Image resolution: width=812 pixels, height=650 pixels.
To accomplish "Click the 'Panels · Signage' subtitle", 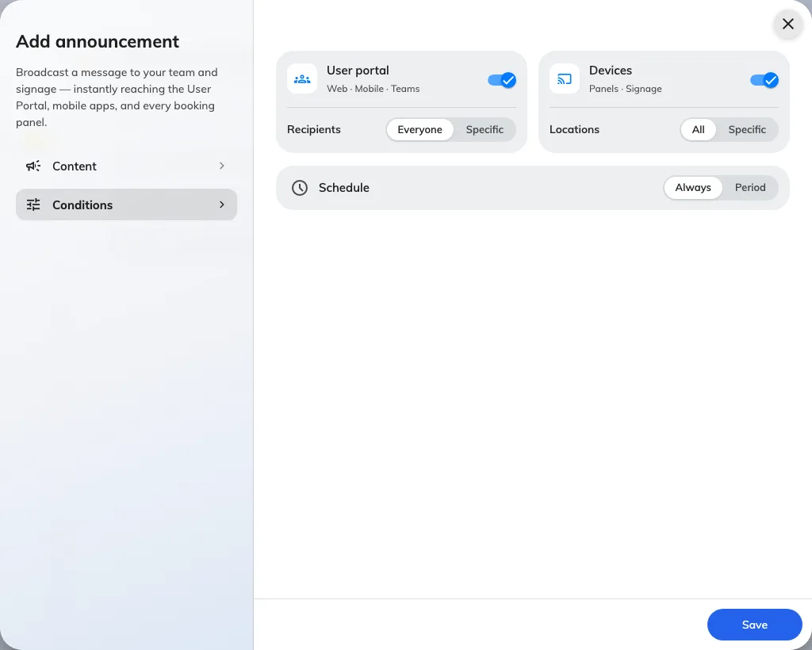I will (626, 89).
